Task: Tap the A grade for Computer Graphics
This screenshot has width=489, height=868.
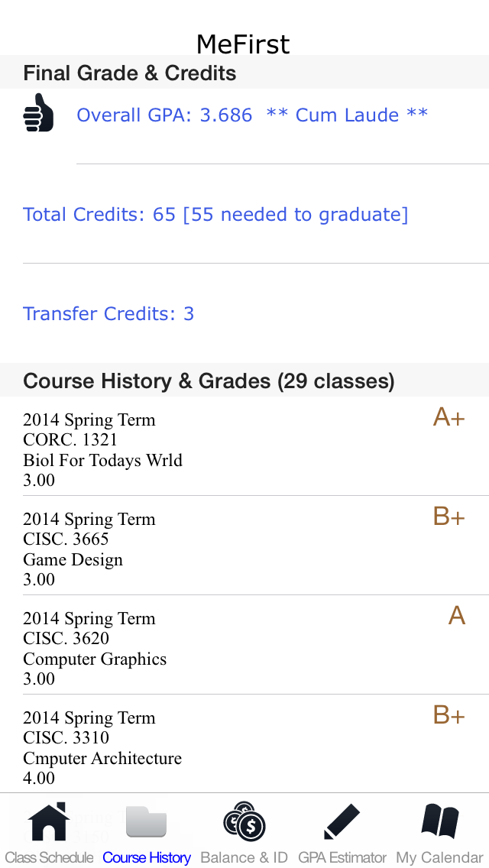Action: 456,616
